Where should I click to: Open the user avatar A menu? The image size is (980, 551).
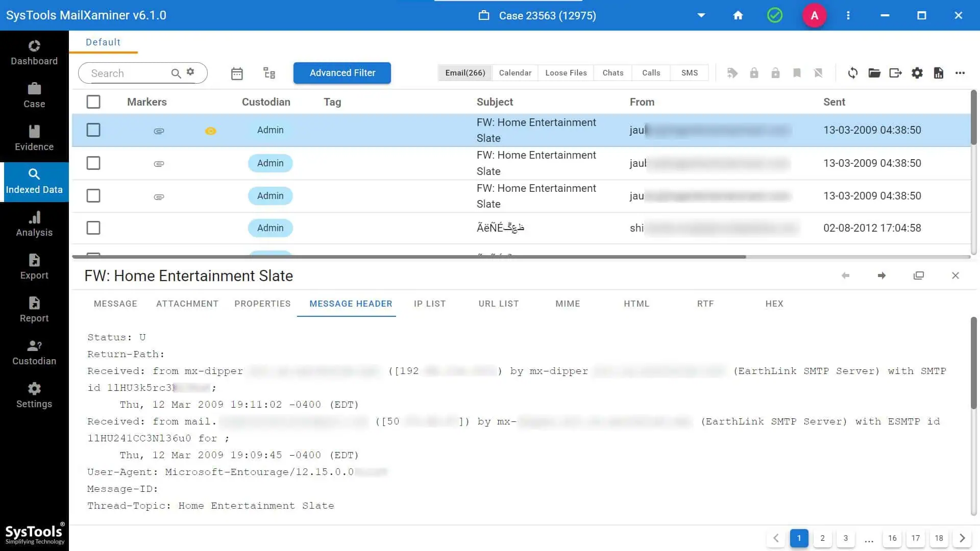tap(815, 15)
